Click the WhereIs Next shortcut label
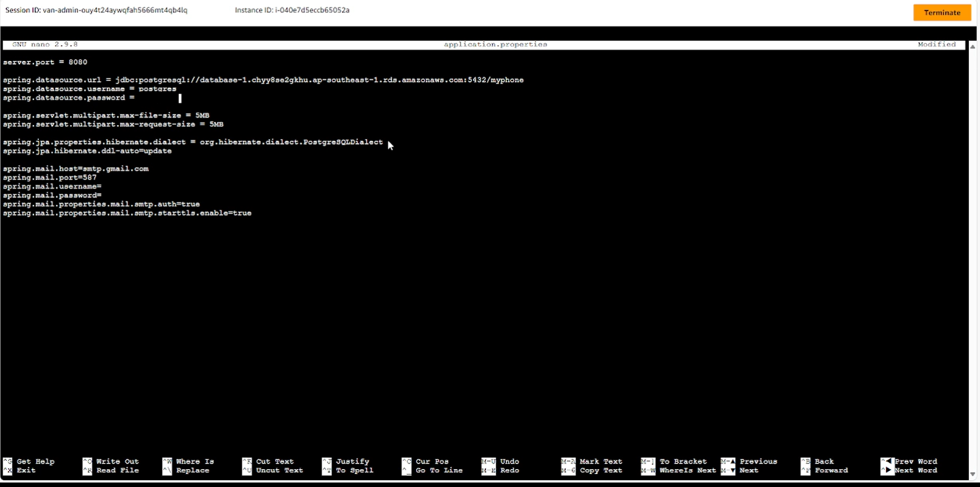This screenshot has height=487, width=980. click(688, 470)
